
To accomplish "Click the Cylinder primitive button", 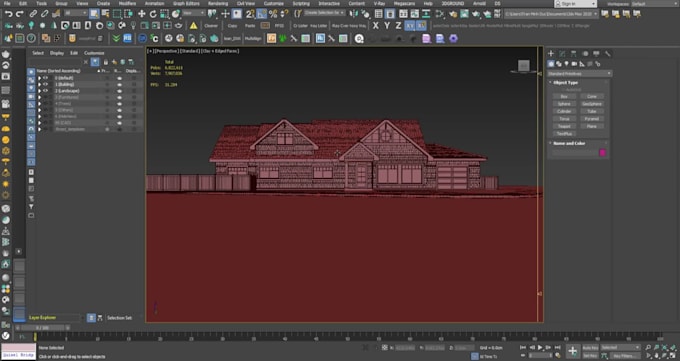I will click(564, 112).
